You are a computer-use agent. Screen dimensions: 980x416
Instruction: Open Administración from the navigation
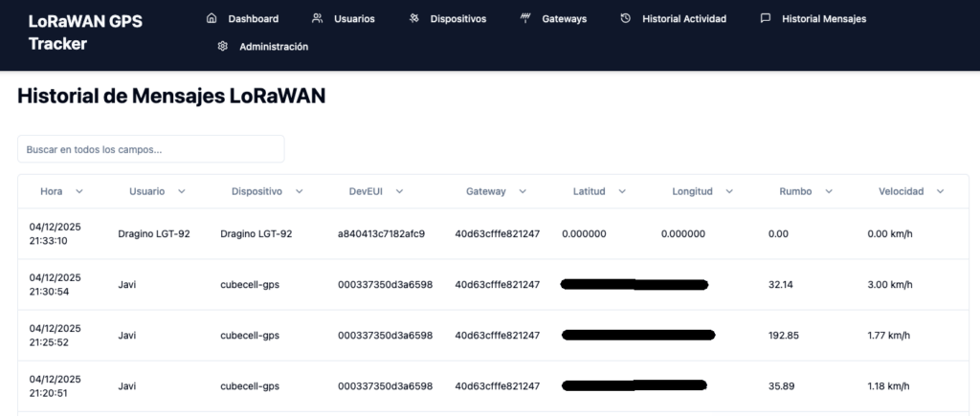274,46
